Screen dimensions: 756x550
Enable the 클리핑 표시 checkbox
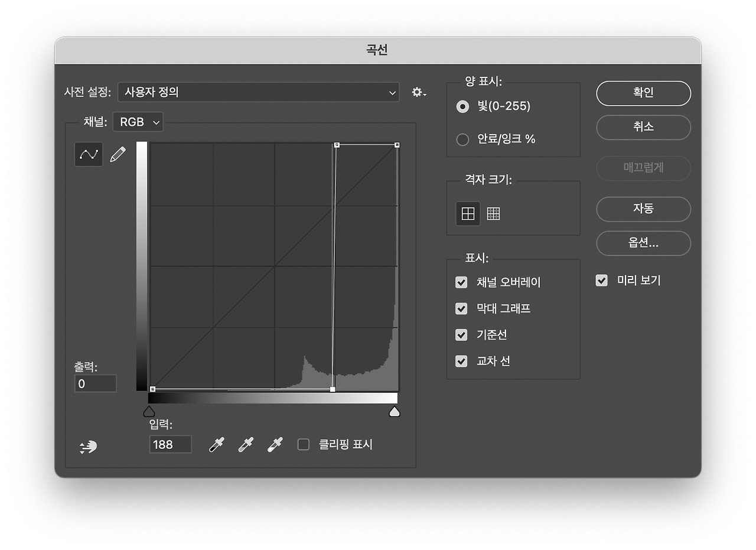(304, 445)
